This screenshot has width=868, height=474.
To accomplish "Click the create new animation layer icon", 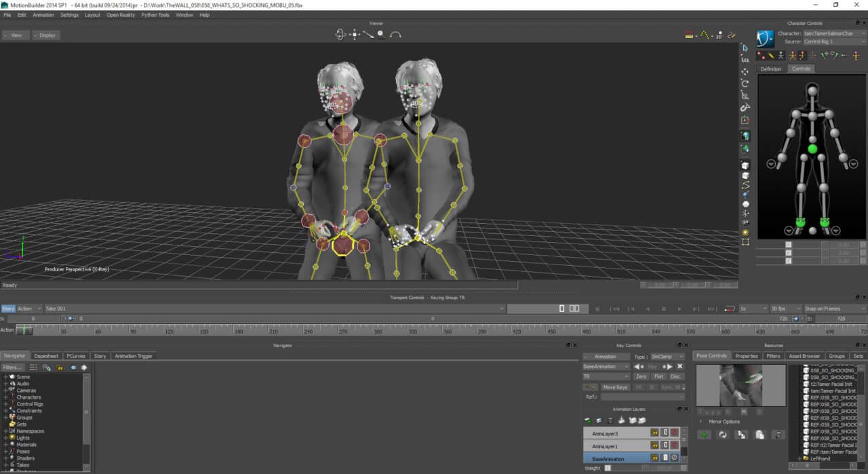I will point(588,420).
